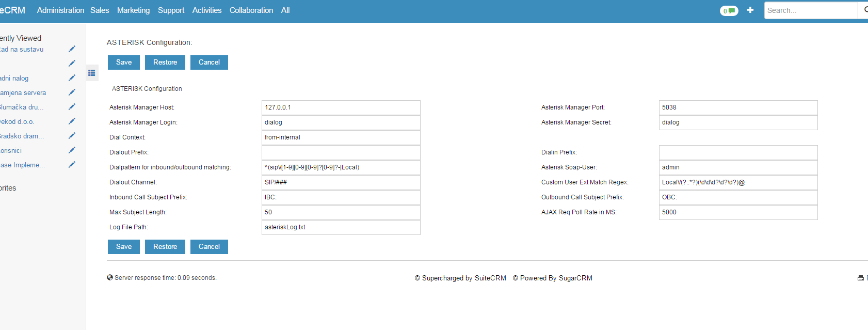The height and width of the screenshot is (330, 868).
Task: Click the edit pencil next to 'orisnici'
Action: pyautogui.click(x=72, y=150)
